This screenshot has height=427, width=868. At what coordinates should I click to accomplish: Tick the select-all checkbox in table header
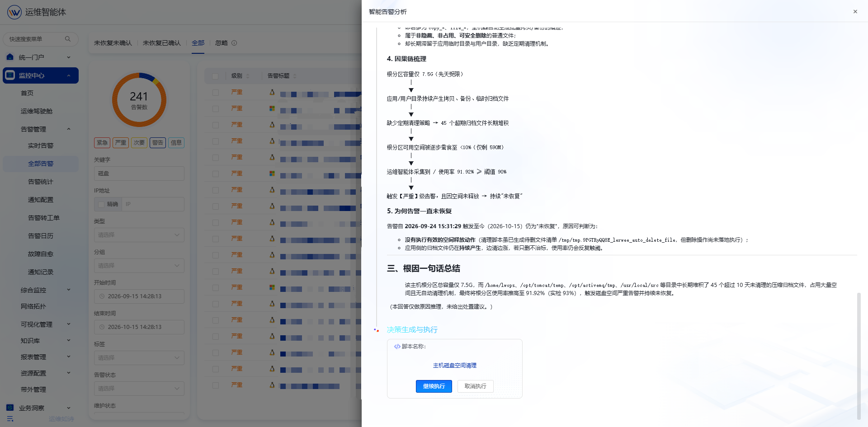215,76
